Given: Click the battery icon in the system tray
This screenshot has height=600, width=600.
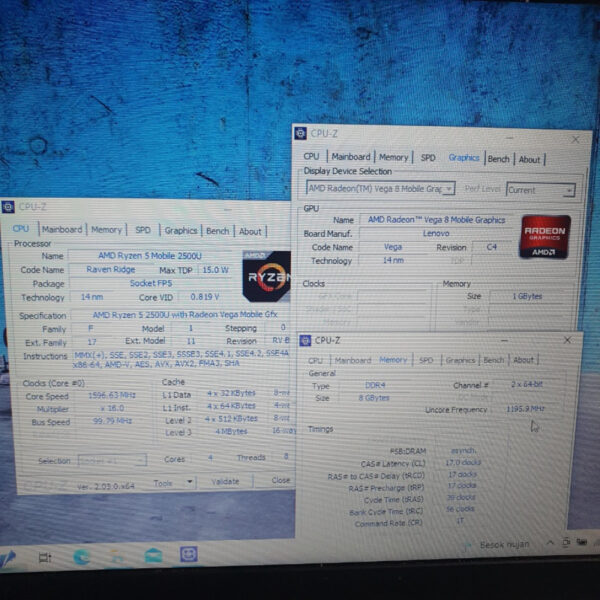Looking at the screenshot, I should click(582, 542).
